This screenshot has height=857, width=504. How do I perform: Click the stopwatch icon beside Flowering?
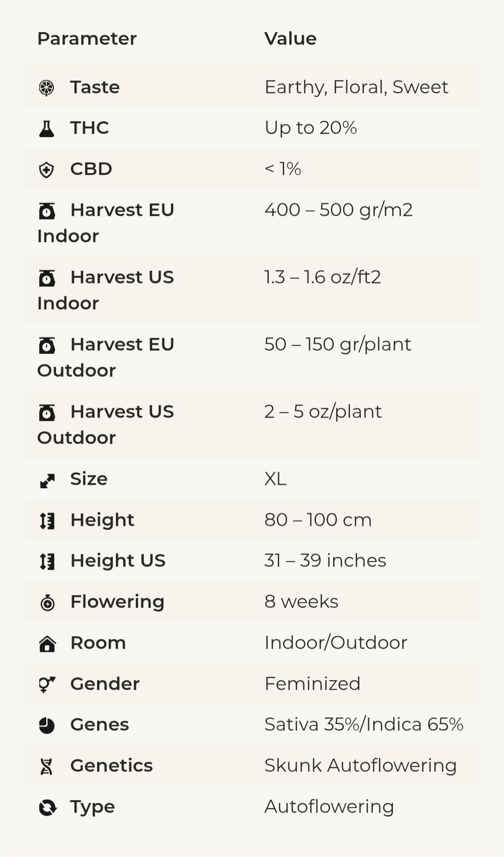click(47, 602)
